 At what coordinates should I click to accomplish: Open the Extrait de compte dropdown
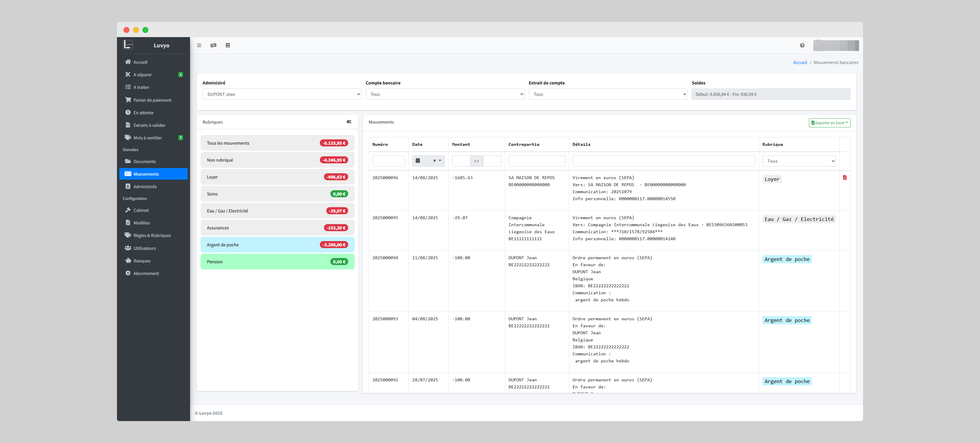608,94
